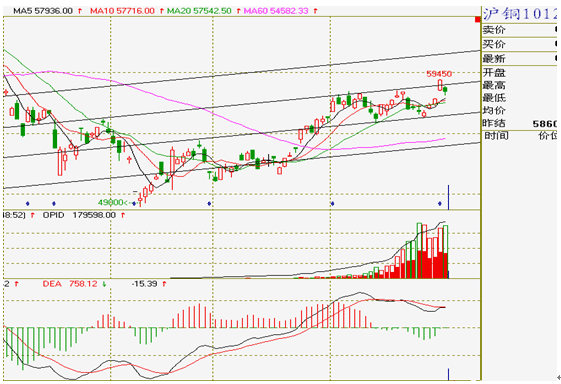Click the 均价 label in quote panel

click(494, 110)
